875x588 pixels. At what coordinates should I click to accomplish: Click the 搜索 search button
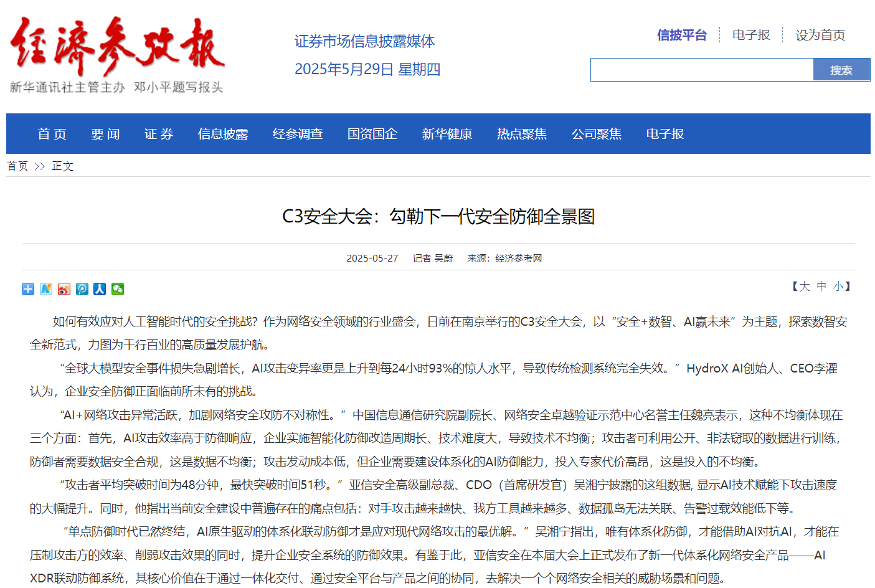(x=841, y=70)
